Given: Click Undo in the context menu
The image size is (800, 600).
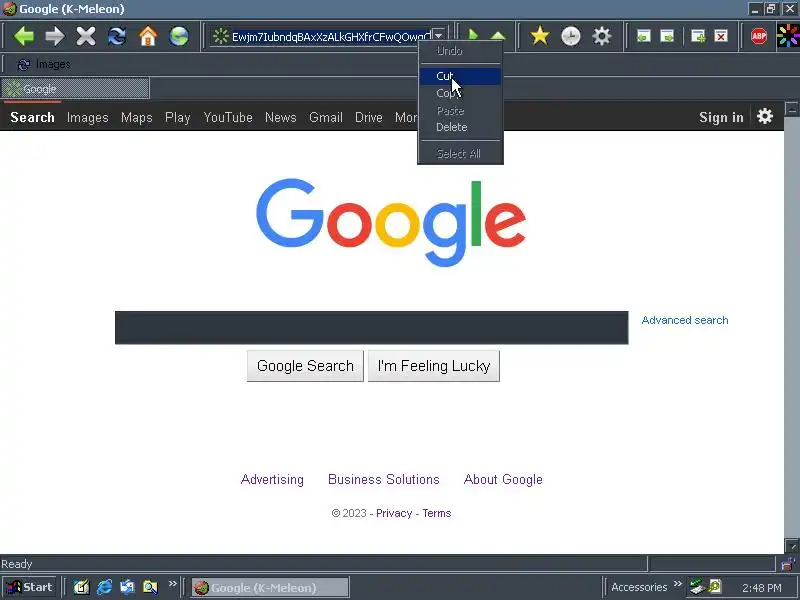Looking at the screenshot, I should (460, 51).
